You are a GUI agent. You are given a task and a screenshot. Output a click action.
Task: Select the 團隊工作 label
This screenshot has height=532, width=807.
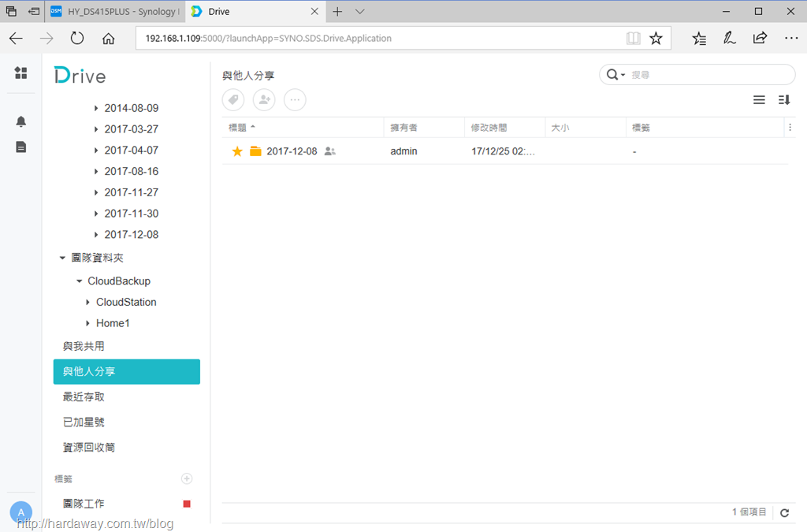(x=84, y=504)
